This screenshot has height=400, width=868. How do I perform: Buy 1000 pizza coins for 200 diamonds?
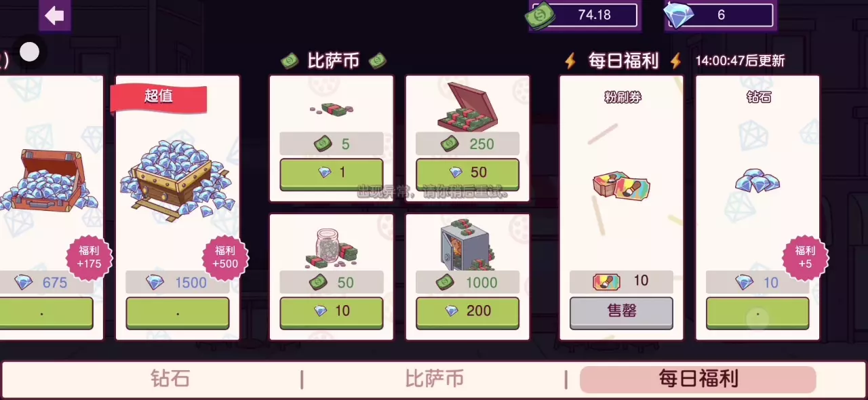coord(467,311)
